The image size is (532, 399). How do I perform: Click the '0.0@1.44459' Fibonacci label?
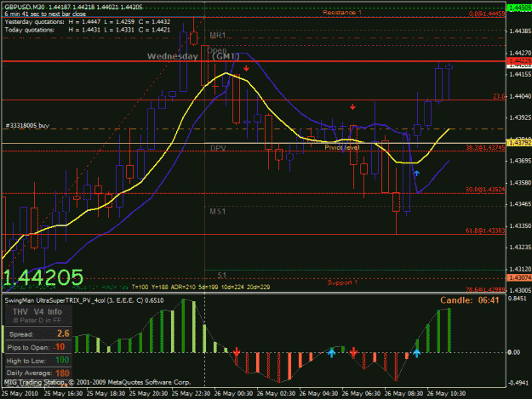(x=487, y=14)
